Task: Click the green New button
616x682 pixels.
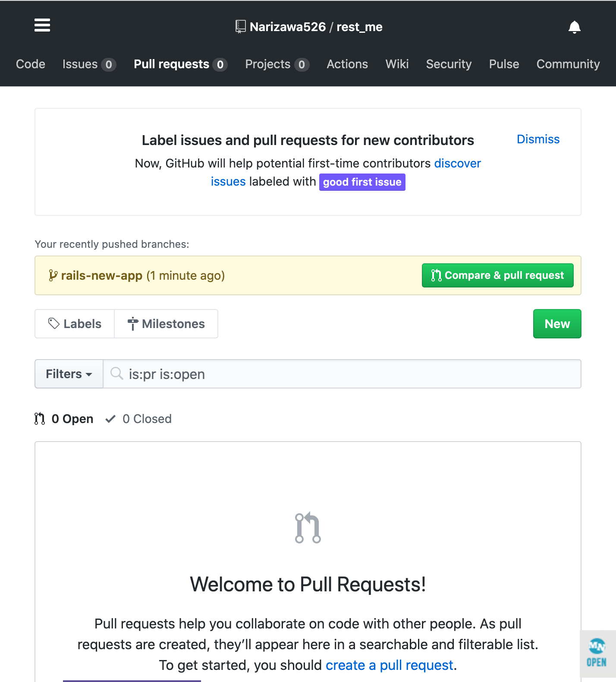Action: pos(557,324)
